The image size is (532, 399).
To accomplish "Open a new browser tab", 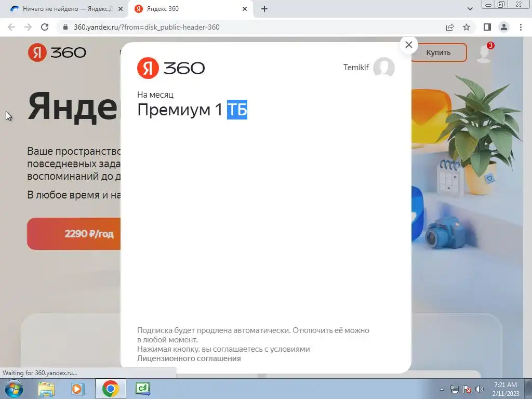I will pos(264,9).
